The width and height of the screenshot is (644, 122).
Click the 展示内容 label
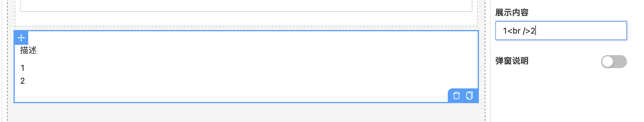(x=512, y=13)
